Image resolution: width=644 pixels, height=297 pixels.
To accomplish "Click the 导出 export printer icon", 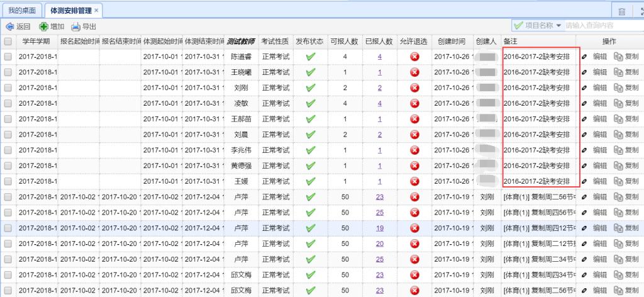I will [76, 26].
